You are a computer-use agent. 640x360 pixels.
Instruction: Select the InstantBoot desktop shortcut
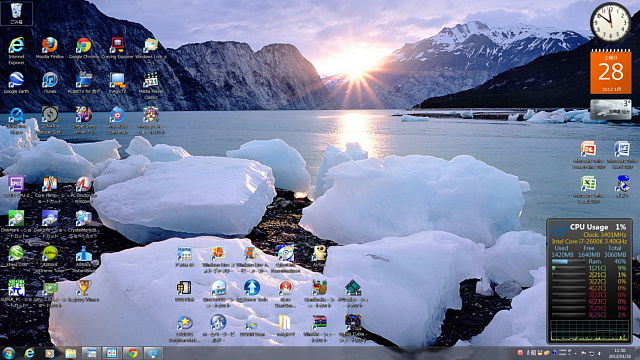click(84, 258)
